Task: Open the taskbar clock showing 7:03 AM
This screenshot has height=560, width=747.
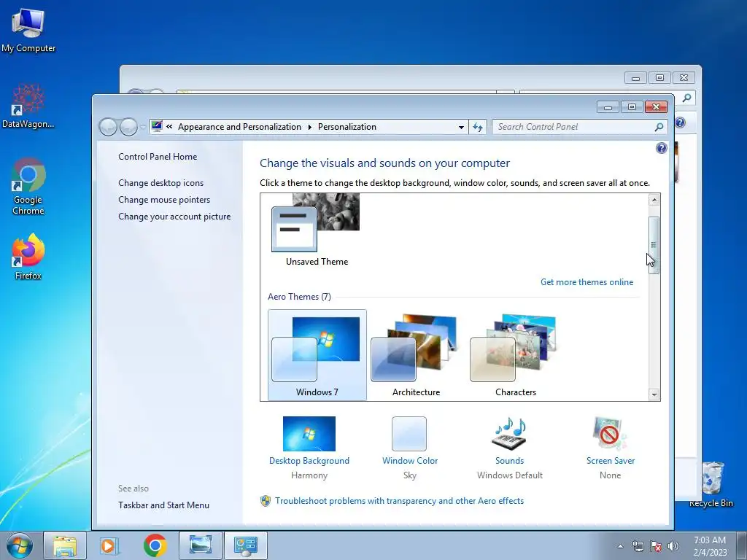Action: (x=710, y=545)
